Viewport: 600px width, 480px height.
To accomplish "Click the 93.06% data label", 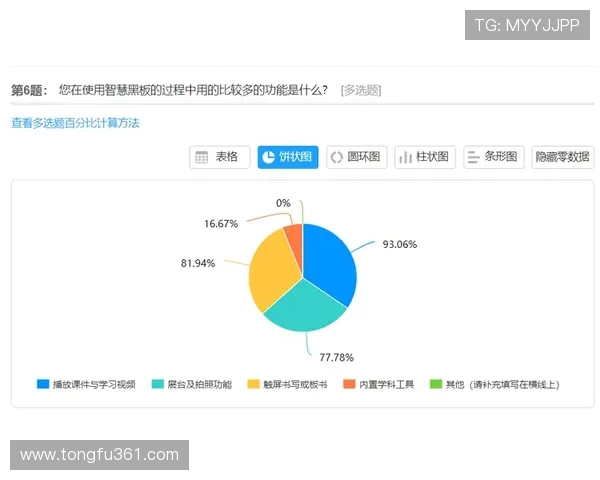I will click(x=400, y=244).
